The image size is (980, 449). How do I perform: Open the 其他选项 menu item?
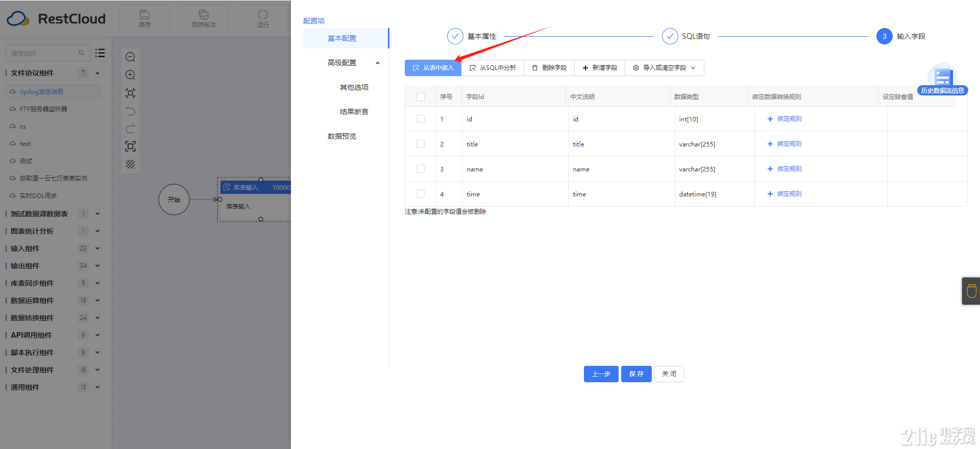[354, 87]
